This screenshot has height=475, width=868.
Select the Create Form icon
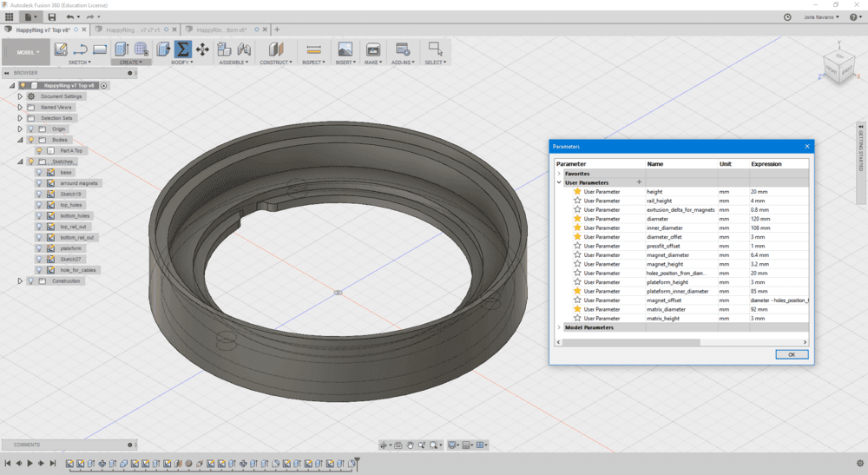[141, 49]
